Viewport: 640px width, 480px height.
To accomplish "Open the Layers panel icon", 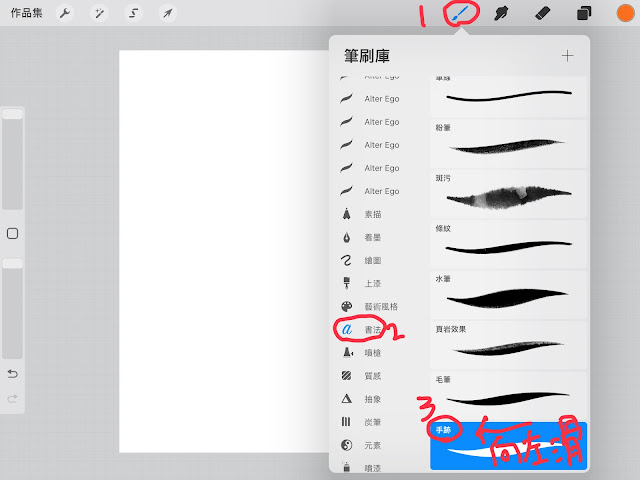I will tap(584, 13).
